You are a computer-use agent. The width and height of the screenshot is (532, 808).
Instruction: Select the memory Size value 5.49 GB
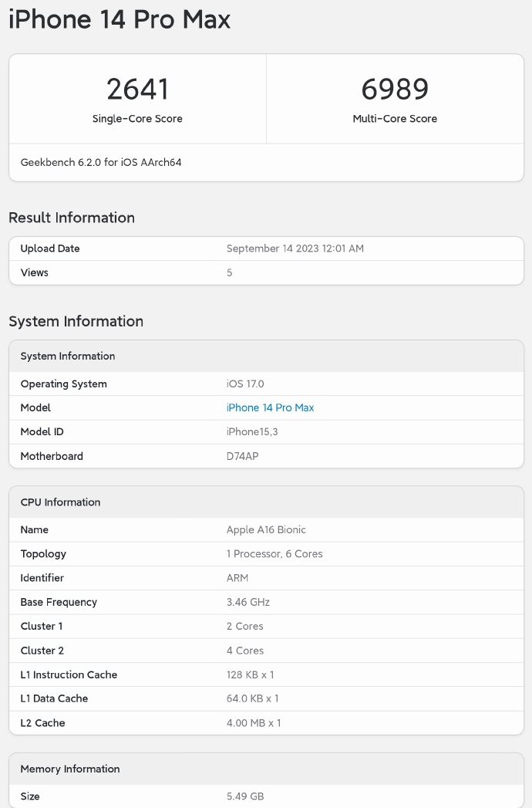(x=245, y=796)
